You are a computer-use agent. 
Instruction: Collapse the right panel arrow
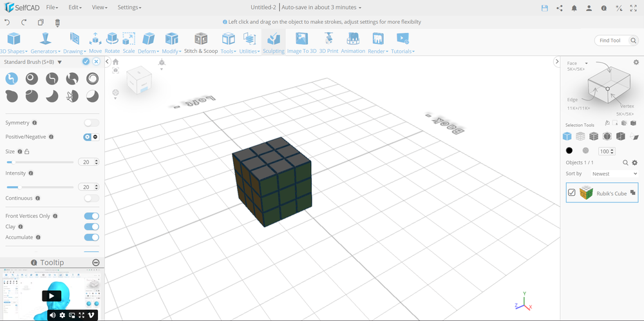(557, 62)
